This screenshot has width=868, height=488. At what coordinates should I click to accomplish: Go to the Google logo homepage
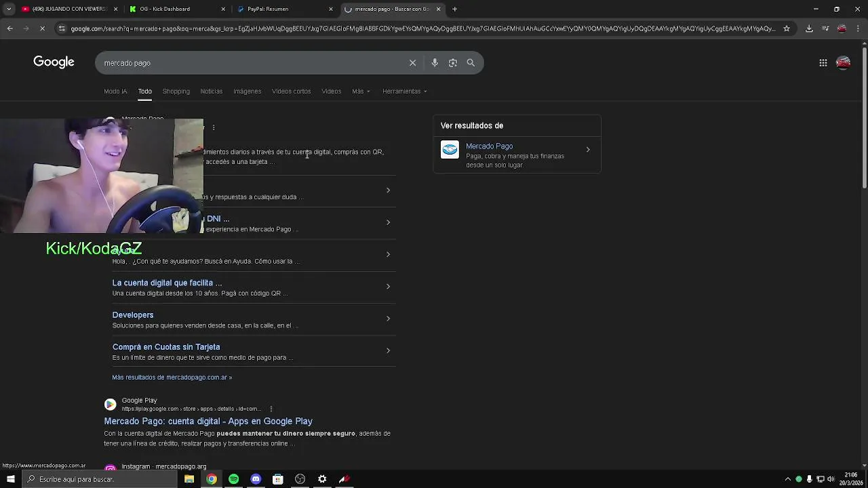tap(54, 62)
